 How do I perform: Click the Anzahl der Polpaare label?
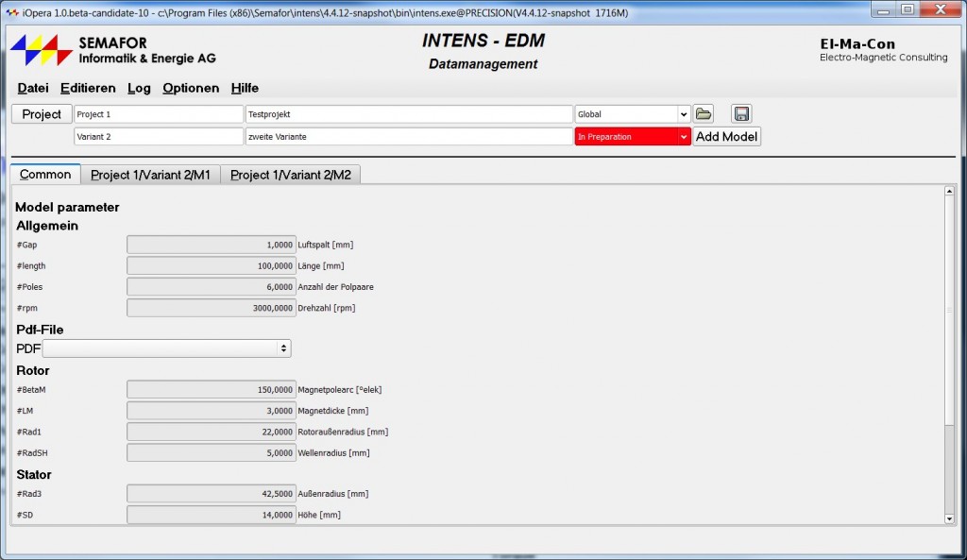coord(335,287)
